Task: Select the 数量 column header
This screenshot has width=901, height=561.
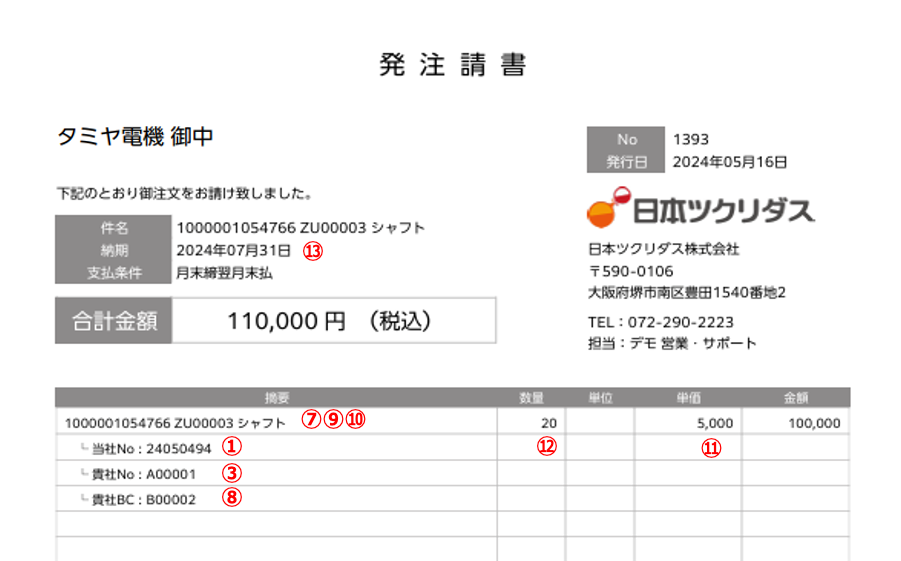Action: 531,397
